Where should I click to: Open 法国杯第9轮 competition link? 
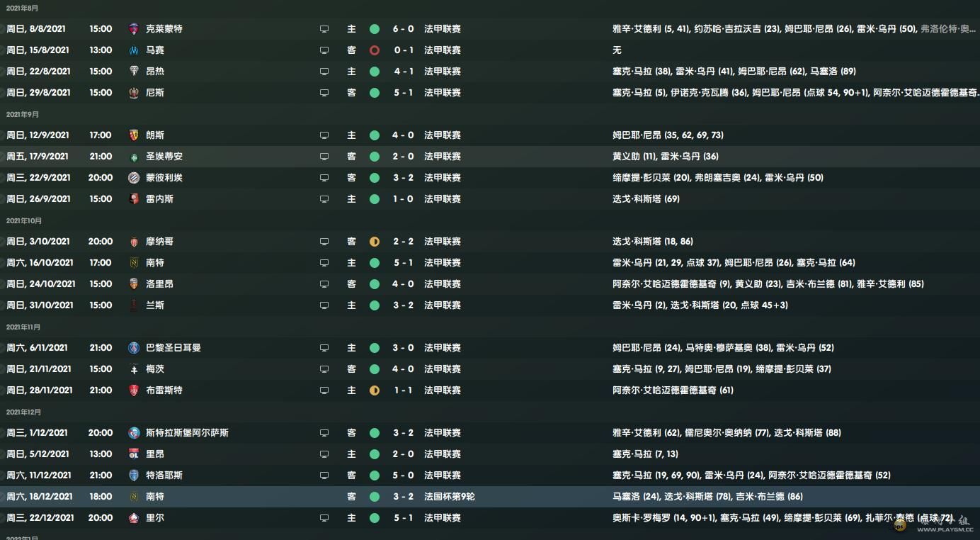(450, 497)
